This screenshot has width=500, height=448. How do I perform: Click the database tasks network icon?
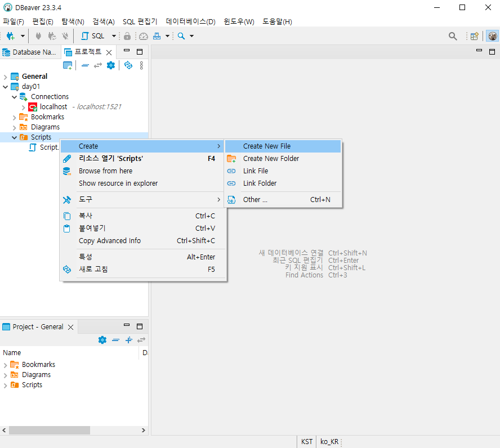tap(157, 36)
